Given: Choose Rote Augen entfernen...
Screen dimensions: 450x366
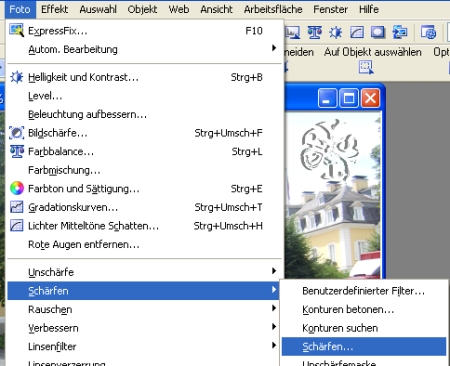Looking at the screenshot, I should coord(144,244).
